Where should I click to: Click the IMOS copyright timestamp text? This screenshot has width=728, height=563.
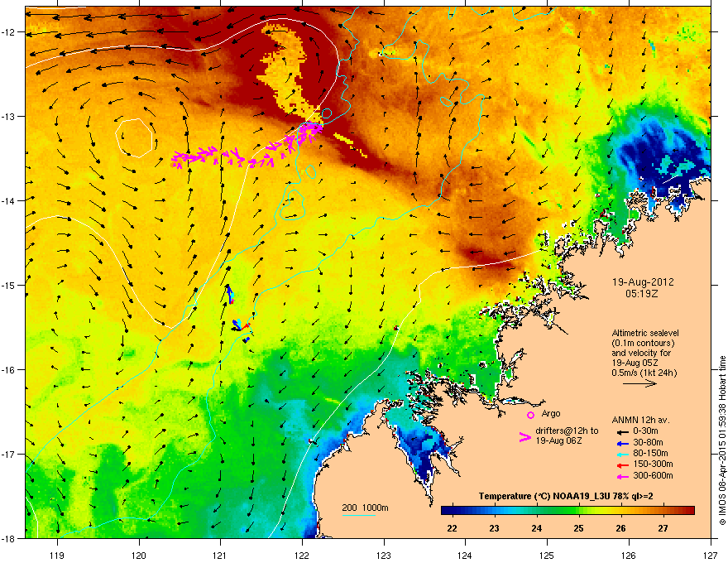click(x=722, y=440)
